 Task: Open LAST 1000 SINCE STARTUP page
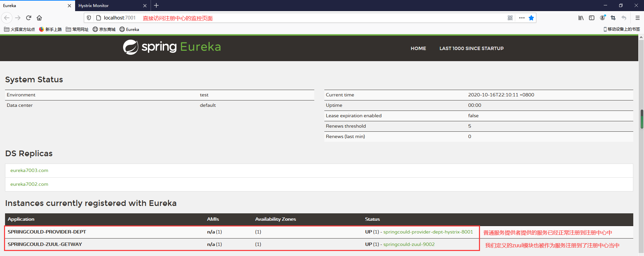(472, 48)
